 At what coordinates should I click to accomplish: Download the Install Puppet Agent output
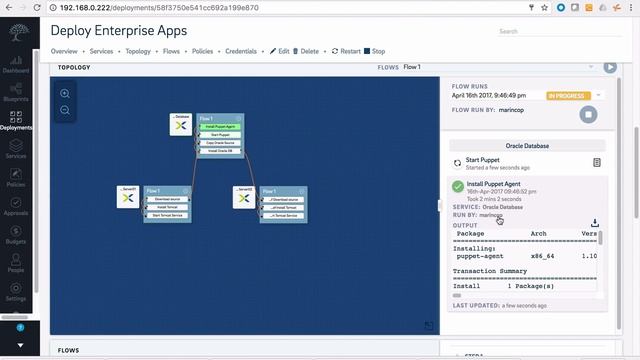pyautogui.click(x=595, y=223)
